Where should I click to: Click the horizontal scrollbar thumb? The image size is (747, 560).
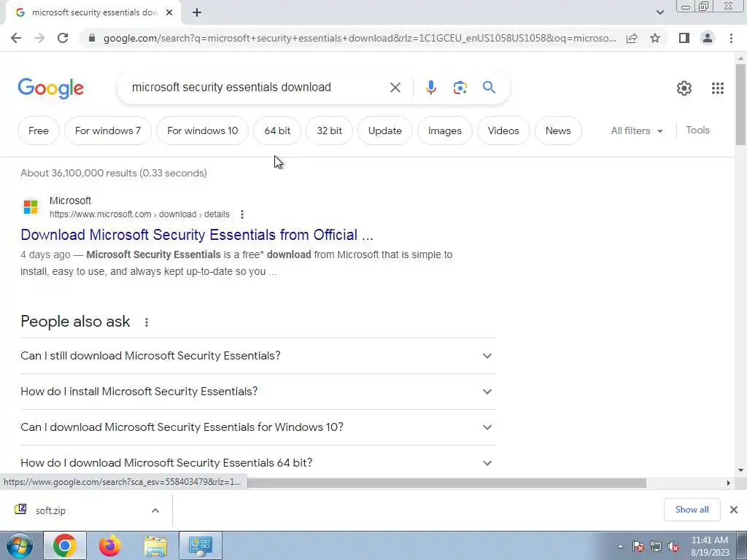point(446,483)
